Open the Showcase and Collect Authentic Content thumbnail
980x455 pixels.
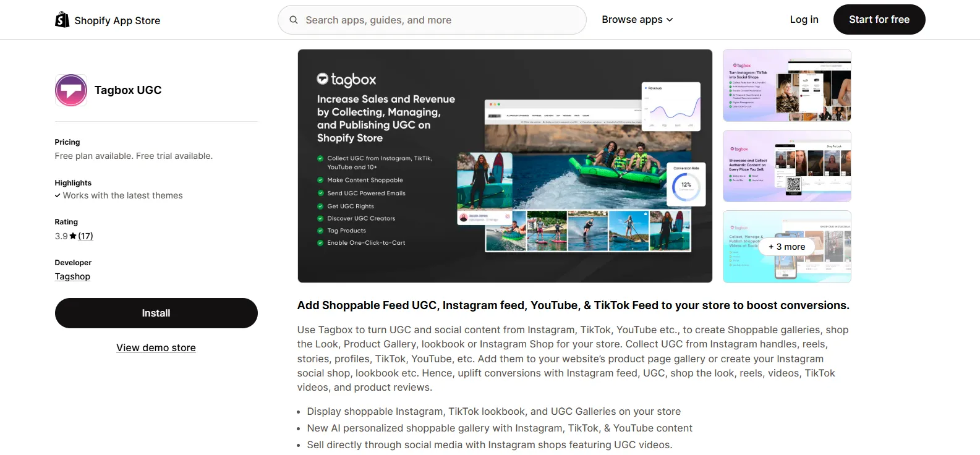(x=786, y=166)
